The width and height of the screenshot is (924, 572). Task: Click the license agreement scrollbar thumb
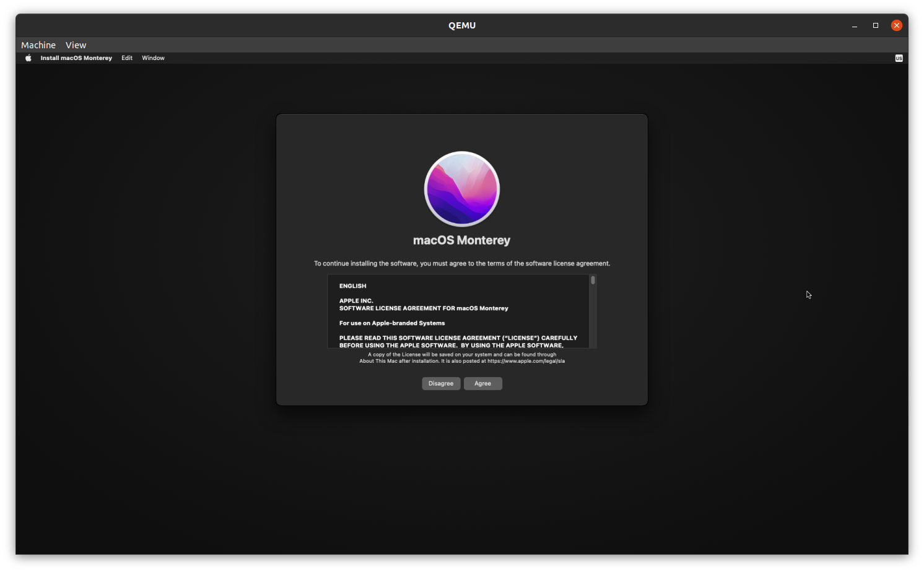click(x=592, y=280)
